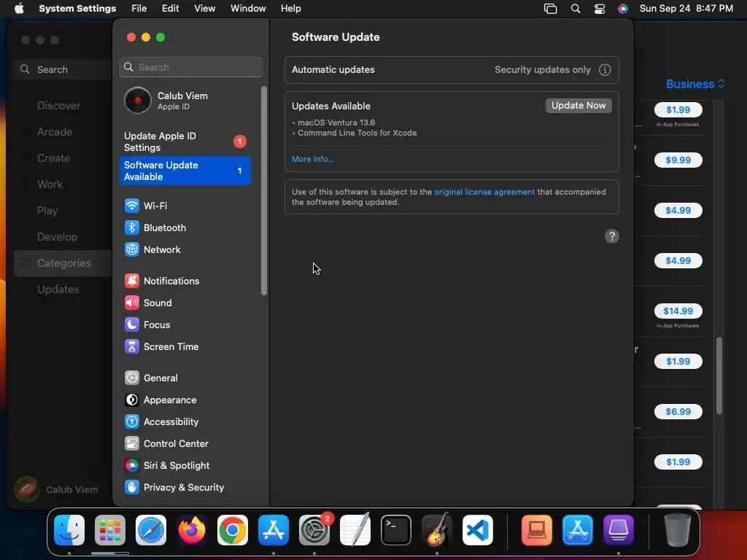This screenshot has height=560, width=747.
Task: Open Control Center settings
Action: coord(166,444)
